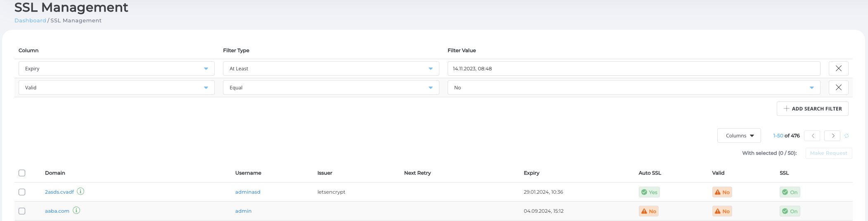Tick the select-all checkbox in table header
Viewport: 868px width, 221px height.
coord(22,173)
